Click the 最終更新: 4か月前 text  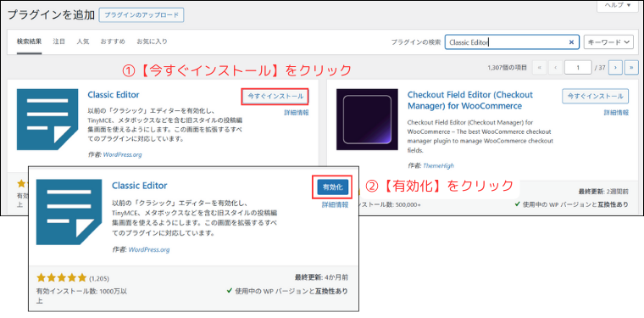coord(321,277)
